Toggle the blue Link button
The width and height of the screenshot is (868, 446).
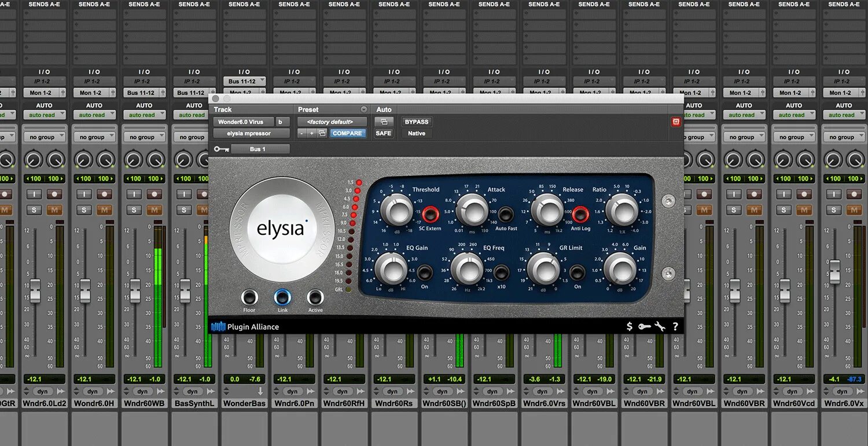coord(282,297)
